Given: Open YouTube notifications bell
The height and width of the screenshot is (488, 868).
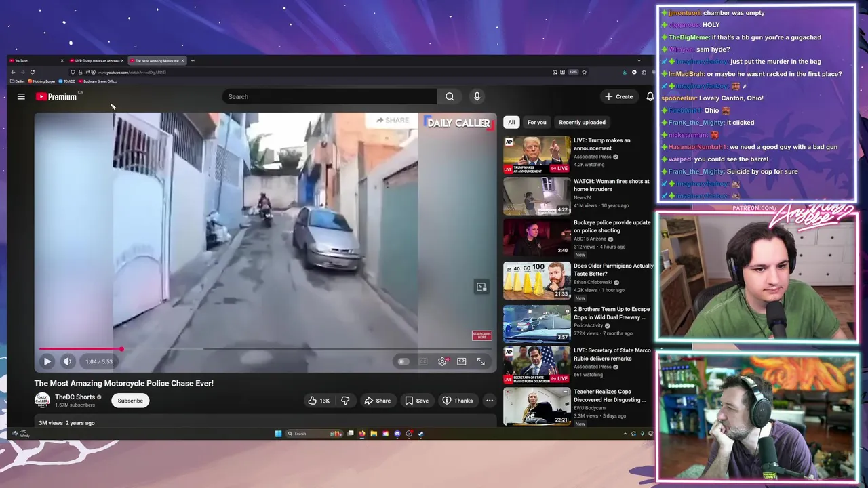Looking at the screenshot, I should (x=650, y=96).
